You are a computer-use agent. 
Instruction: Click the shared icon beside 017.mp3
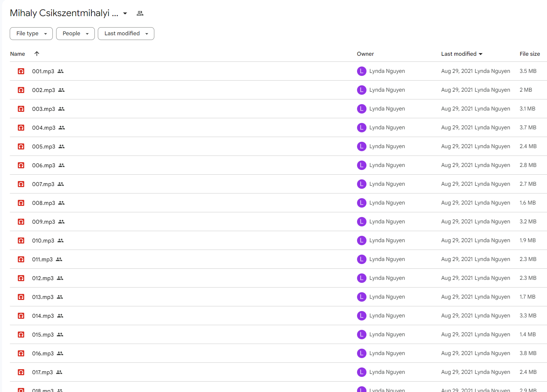point(59,372)
